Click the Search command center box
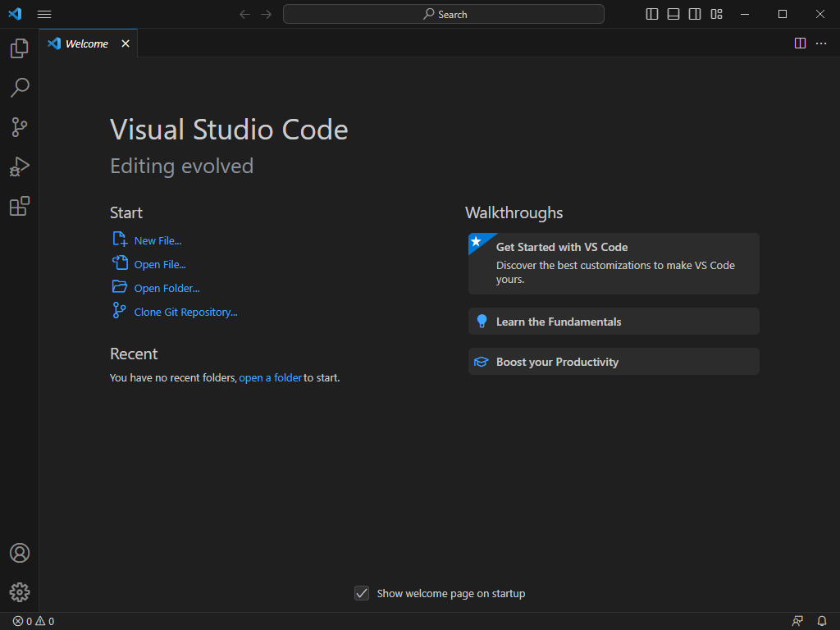Viewport: 840px width, 630px height. [x=444, y=14]
